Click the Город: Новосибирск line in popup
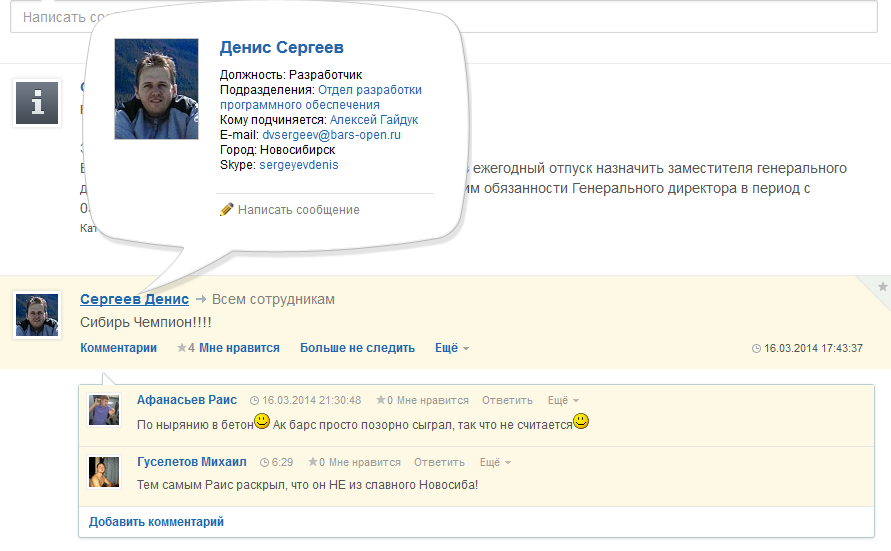 pyautogui.click(x=277, y=150)
